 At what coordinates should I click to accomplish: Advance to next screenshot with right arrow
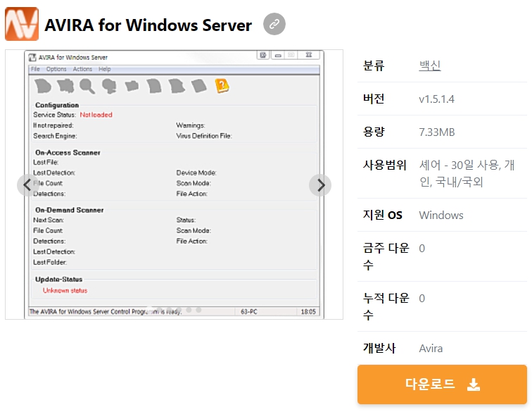(x=320, y=185)
